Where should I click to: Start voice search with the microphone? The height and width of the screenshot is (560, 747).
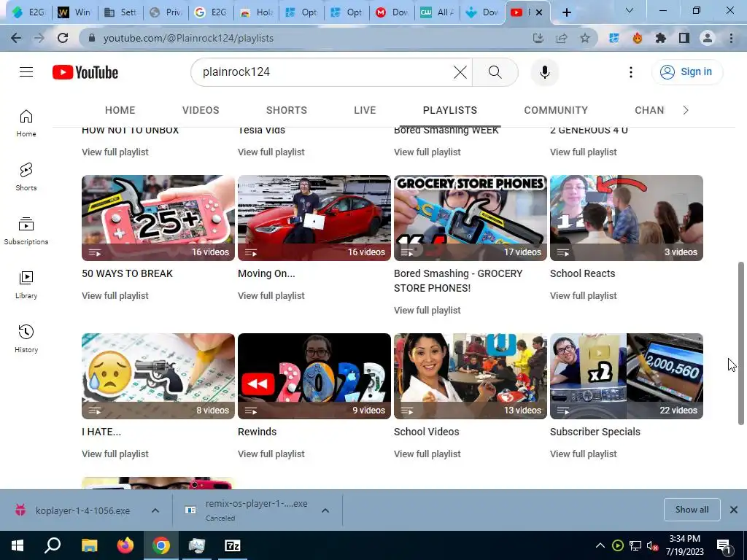544,72
